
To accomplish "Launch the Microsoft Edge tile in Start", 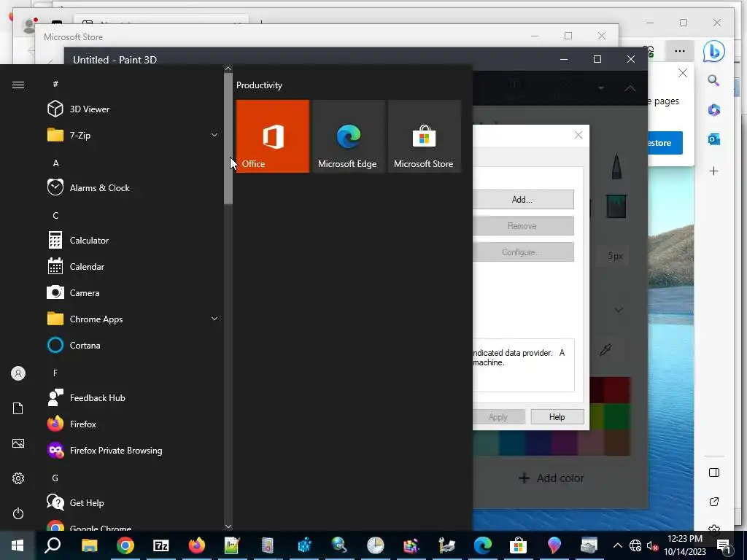I will (x=348, y=136).
